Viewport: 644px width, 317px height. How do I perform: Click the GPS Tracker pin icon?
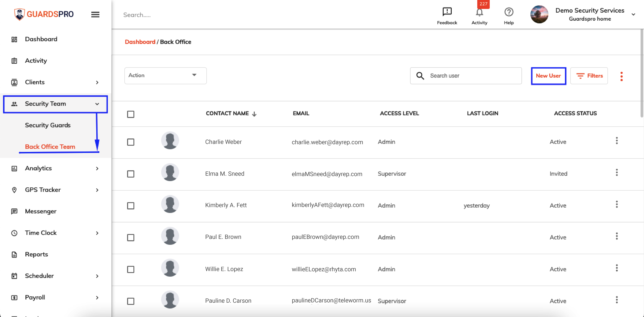[x=14, y=190]
